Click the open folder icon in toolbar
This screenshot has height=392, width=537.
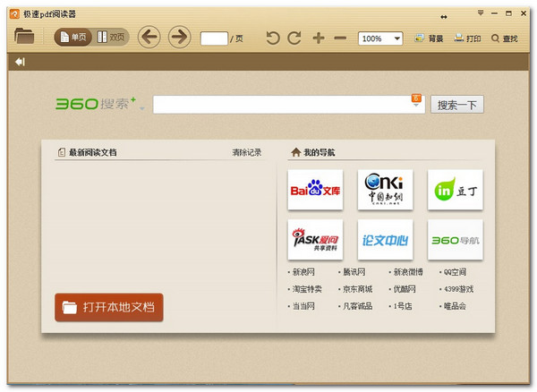[x=24, y=38]
